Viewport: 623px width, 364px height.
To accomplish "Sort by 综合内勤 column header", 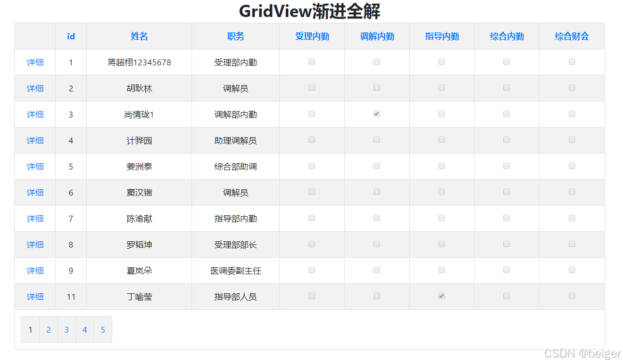I will [x=507, y=37].
